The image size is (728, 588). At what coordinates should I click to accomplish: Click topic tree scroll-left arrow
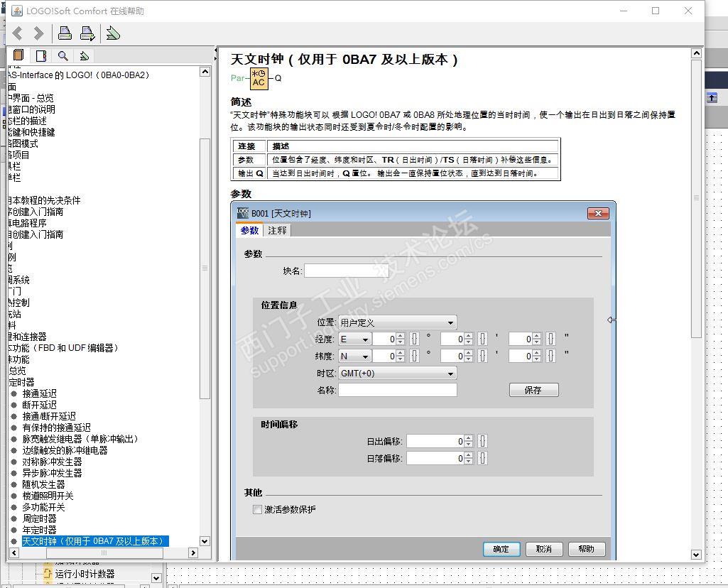tap(13, 552)
